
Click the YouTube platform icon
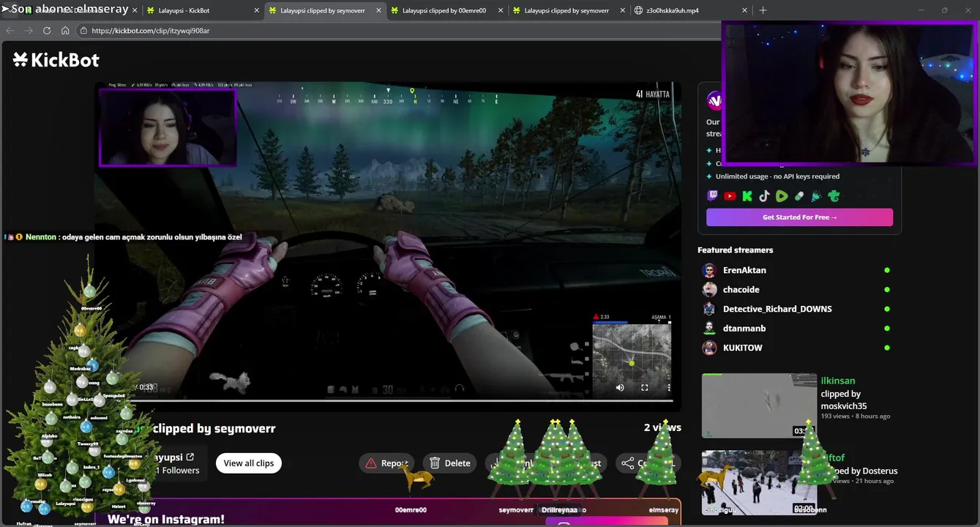point(730,196)
